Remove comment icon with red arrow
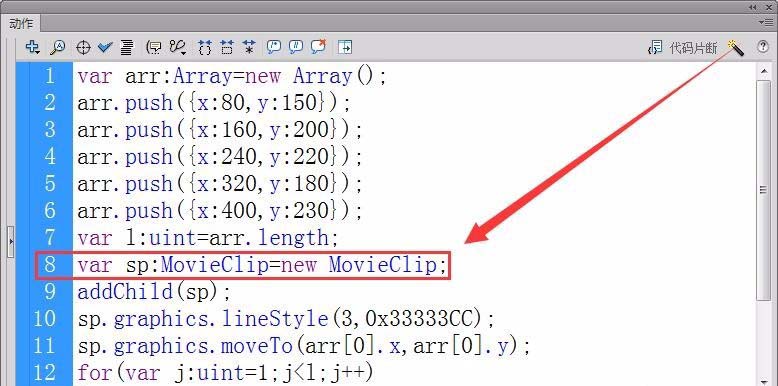 click(x=318, y=47)
